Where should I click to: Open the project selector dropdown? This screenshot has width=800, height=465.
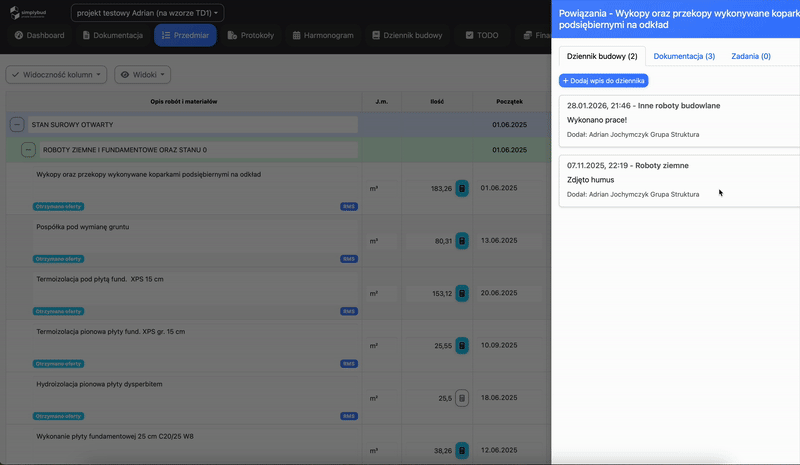[x=147, y=13]
